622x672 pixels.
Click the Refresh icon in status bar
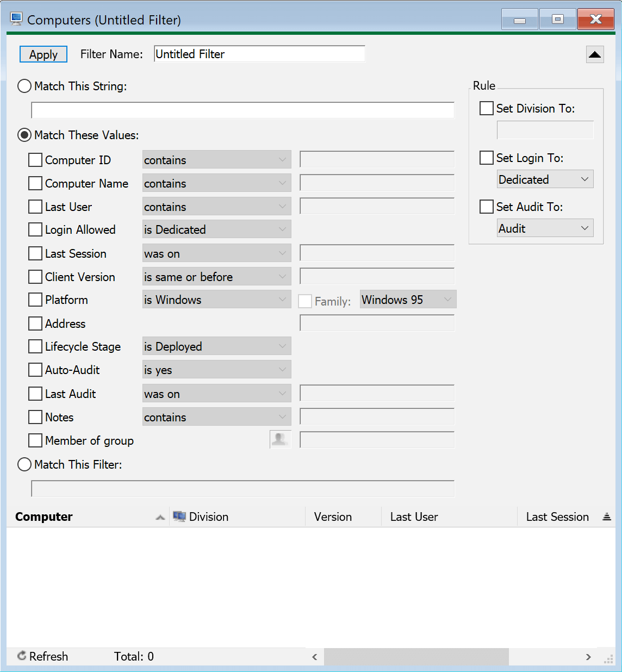tap(22, 656)
